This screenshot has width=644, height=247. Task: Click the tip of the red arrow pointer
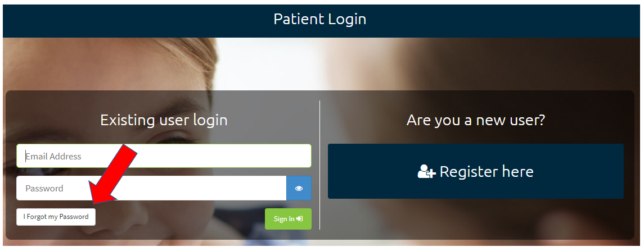[94, 202]
